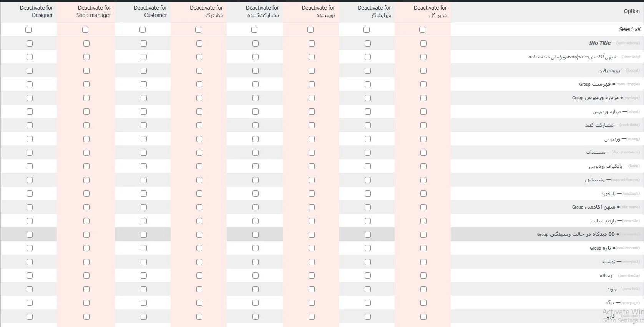Deactivate the wporg item for Shop manager
This screenshot has width=644, height=327.
(x=86, y=139)
